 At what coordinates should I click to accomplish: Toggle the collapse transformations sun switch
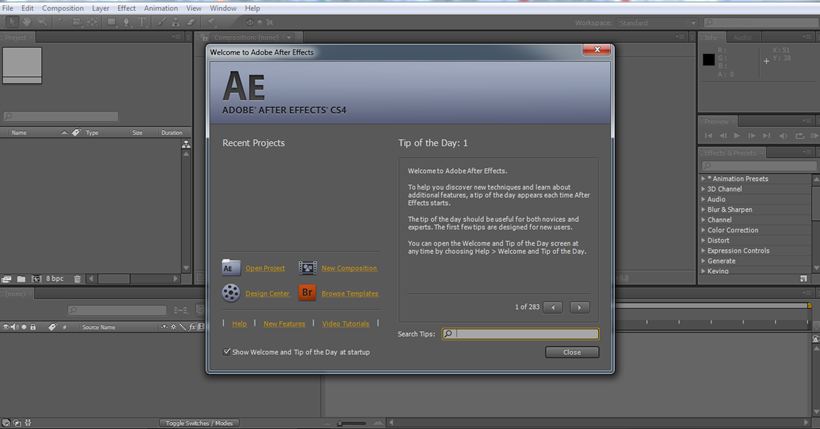[173, 327]
